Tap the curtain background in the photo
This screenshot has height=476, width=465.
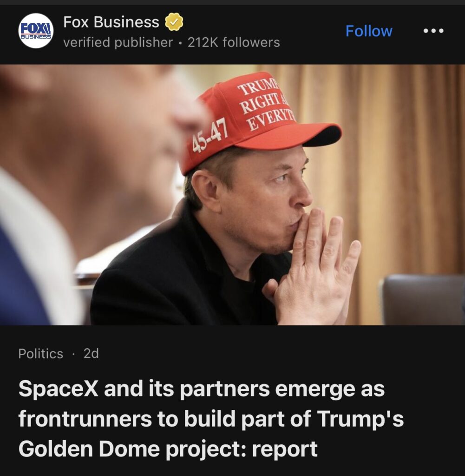coord(394,152)
